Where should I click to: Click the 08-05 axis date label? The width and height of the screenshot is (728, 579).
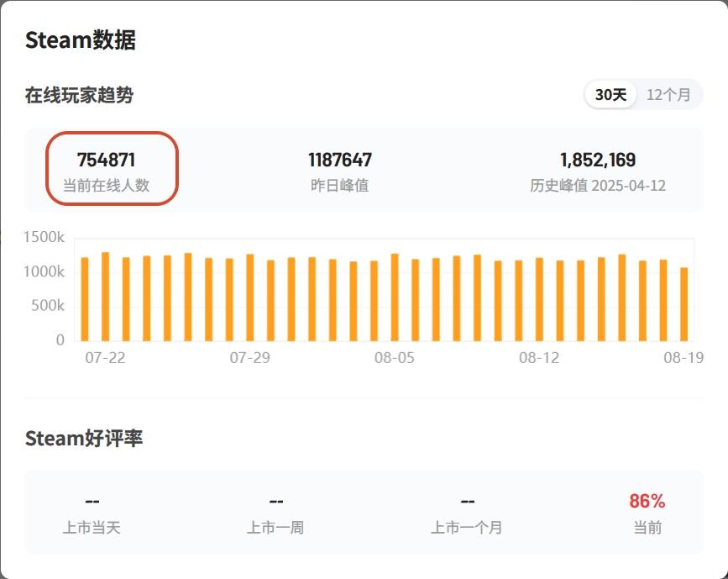[395, 358]
